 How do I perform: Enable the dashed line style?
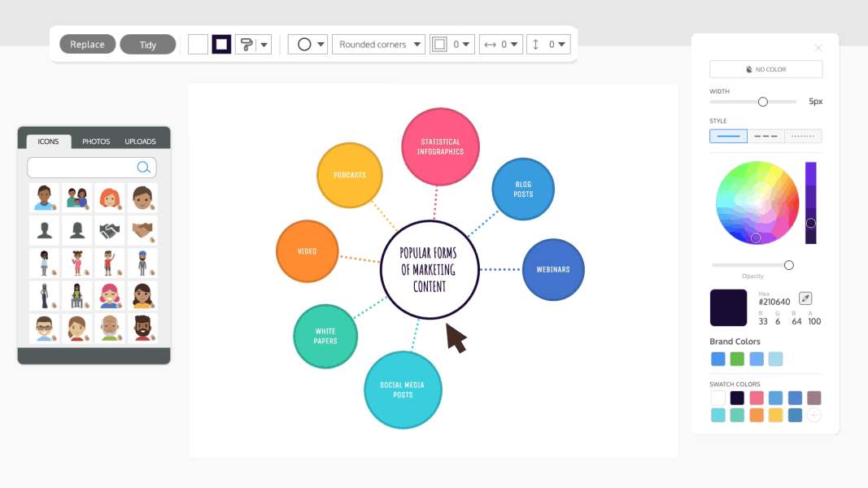click(765, 135)
